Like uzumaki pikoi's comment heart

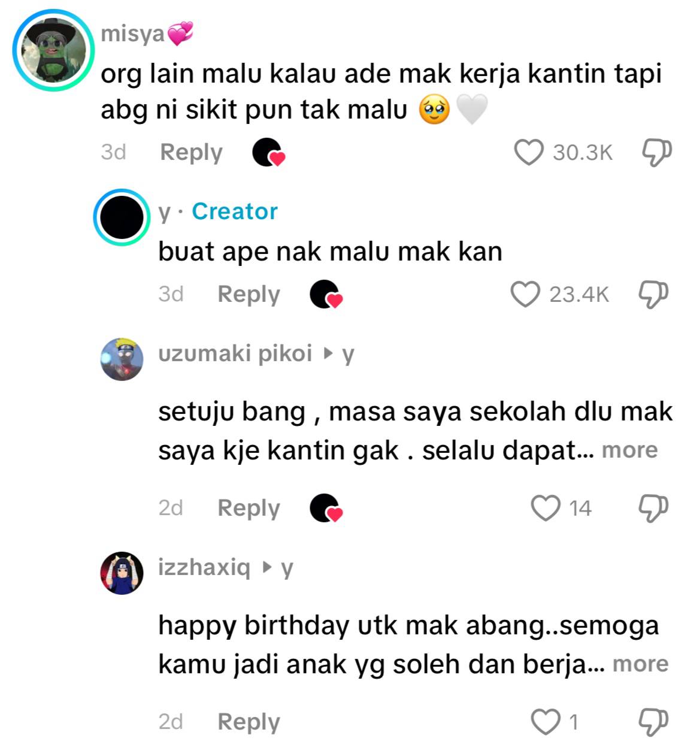546,508
